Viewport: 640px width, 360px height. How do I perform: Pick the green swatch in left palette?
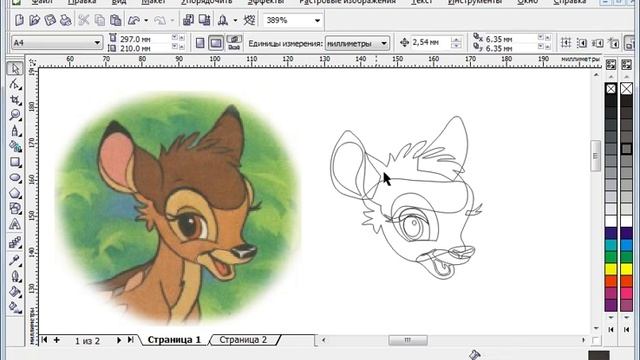point(611,257)
